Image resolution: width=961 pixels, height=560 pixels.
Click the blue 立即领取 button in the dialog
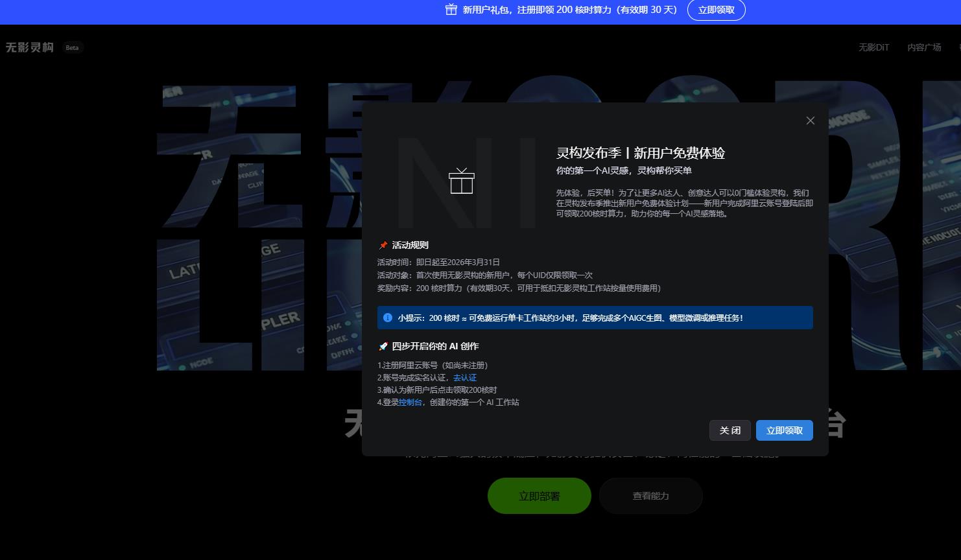point(784,430)
